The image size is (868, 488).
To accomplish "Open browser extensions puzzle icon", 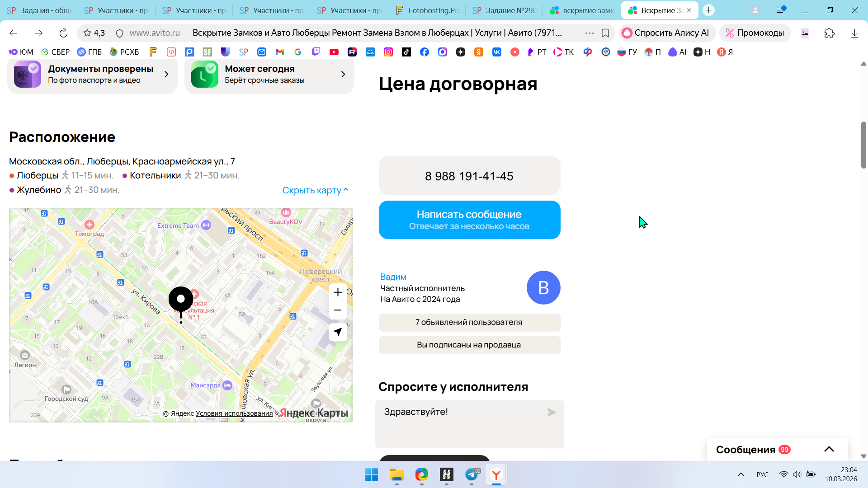I will coord(829,33).
